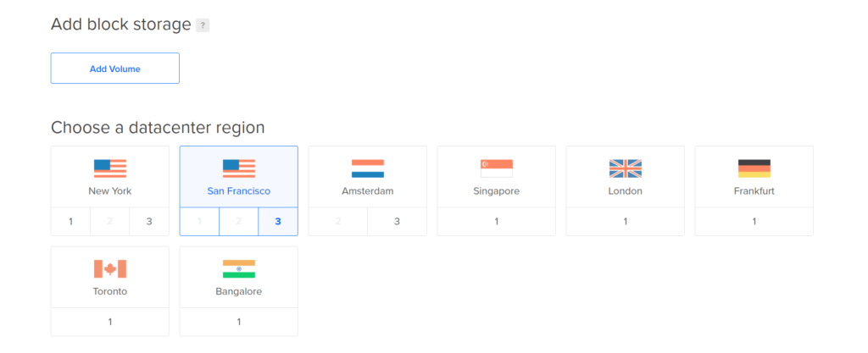Click the San Francisco region label
This screenshot has width=868, height=353.
(x=239, y=191)
